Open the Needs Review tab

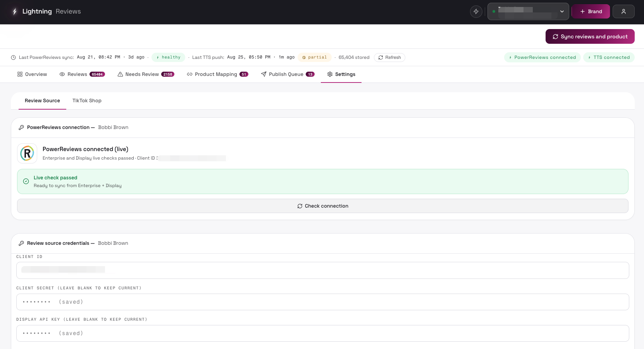coord(146,74)
